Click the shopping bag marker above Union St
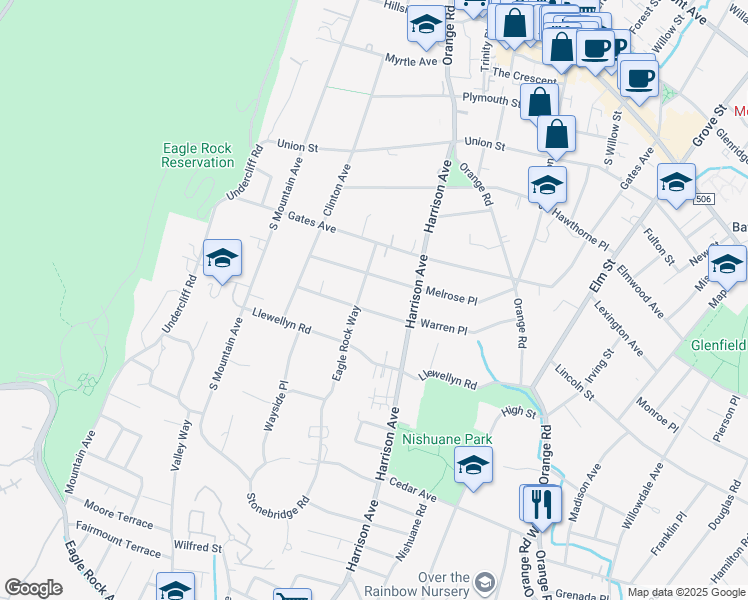The height and width of the screenshot is (600, 748). click(556, 135)
